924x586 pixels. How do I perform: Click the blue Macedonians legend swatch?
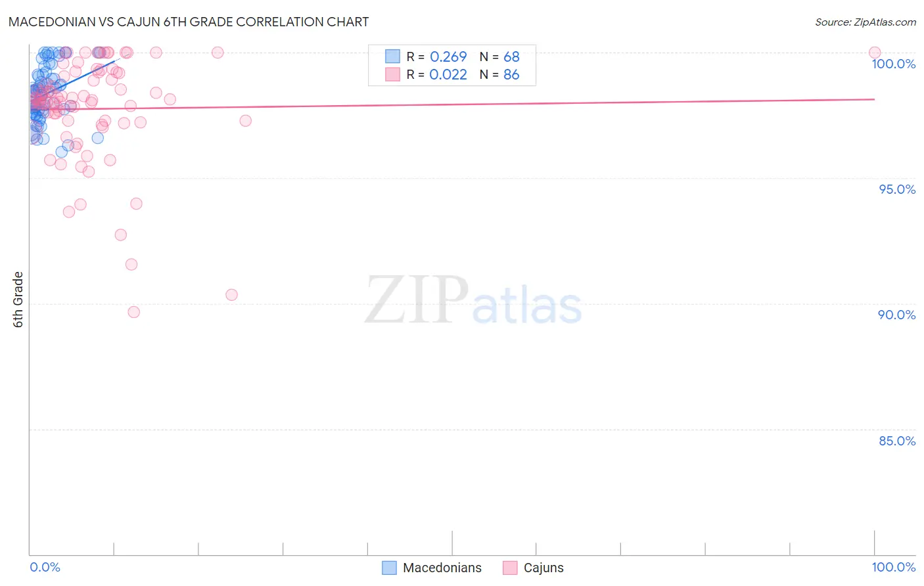point(389,568)
